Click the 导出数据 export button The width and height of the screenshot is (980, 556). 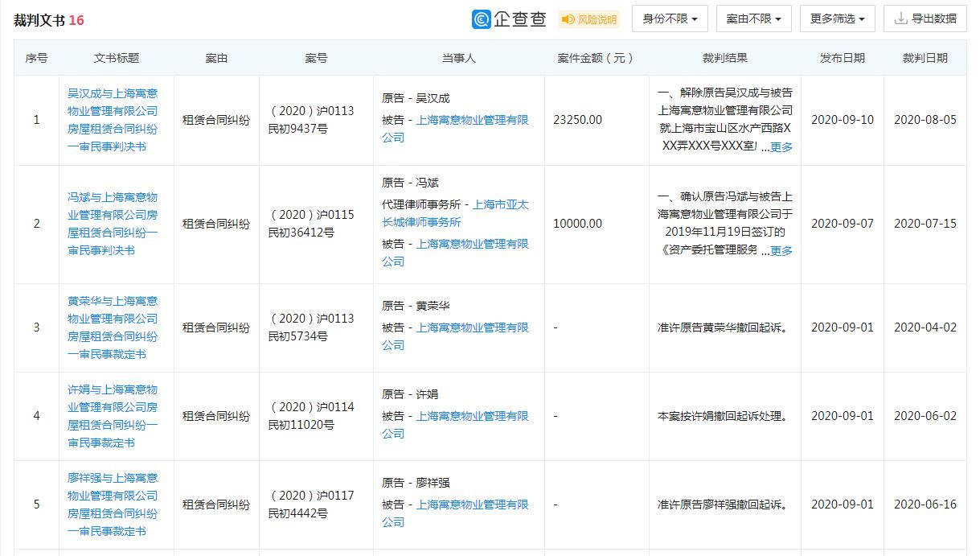[x=929, y=19]
